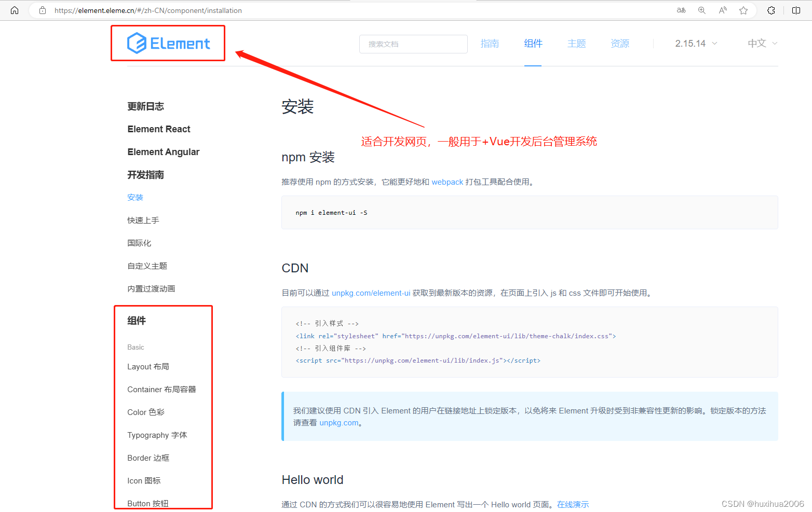Follow the unpkg.com/element-ui link
This screenshot has height=512, width=812.
tap(371, 293)
